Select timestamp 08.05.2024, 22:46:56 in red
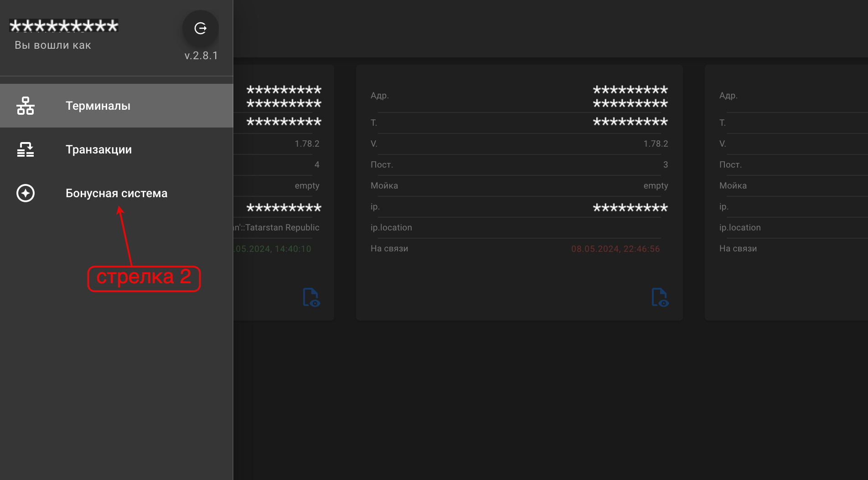868x480 pixels. click(x=615, y=249)
